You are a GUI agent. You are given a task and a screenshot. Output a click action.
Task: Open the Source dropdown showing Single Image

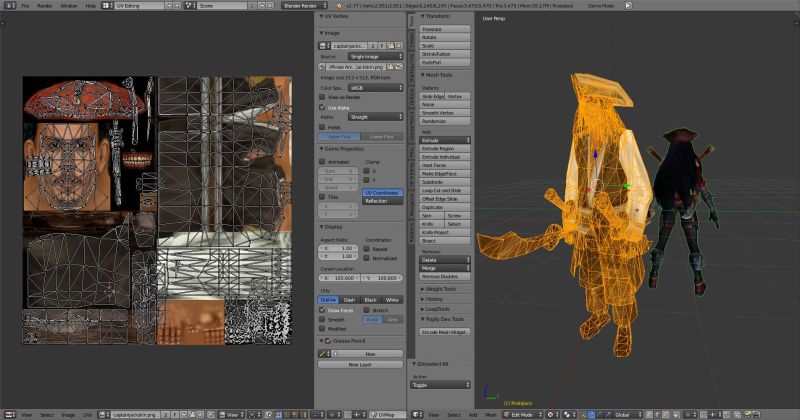[376, 56]
